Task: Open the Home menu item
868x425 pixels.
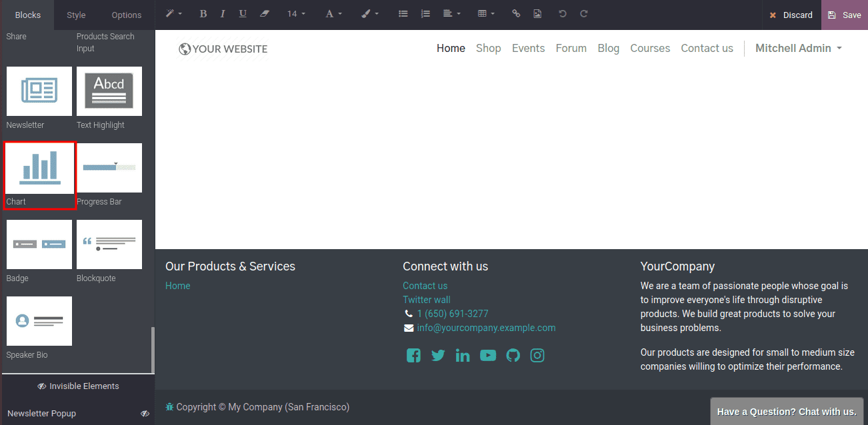Action: tap(451, 48)
